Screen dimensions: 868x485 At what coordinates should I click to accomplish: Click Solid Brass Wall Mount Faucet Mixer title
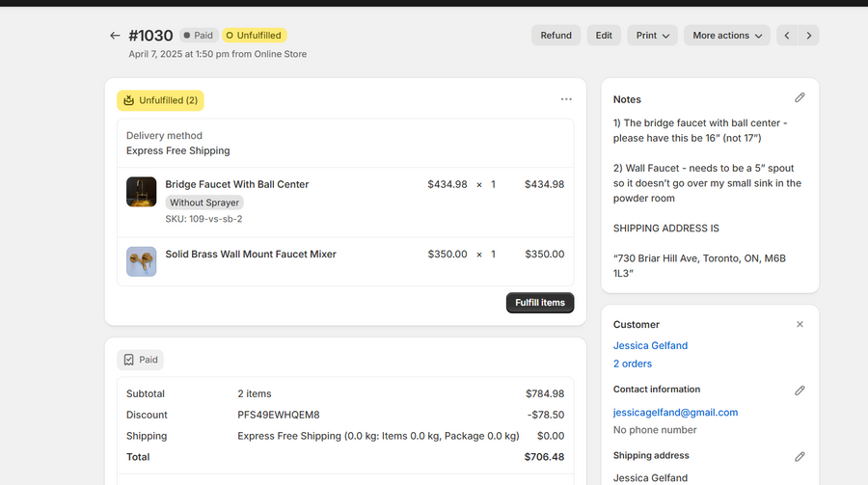251,255
